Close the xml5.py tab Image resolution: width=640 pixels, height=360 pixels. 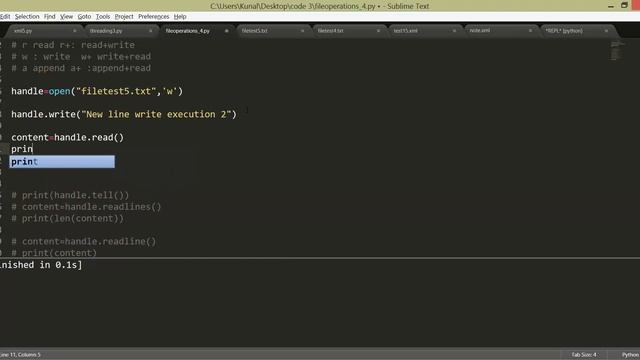point(75,31)
